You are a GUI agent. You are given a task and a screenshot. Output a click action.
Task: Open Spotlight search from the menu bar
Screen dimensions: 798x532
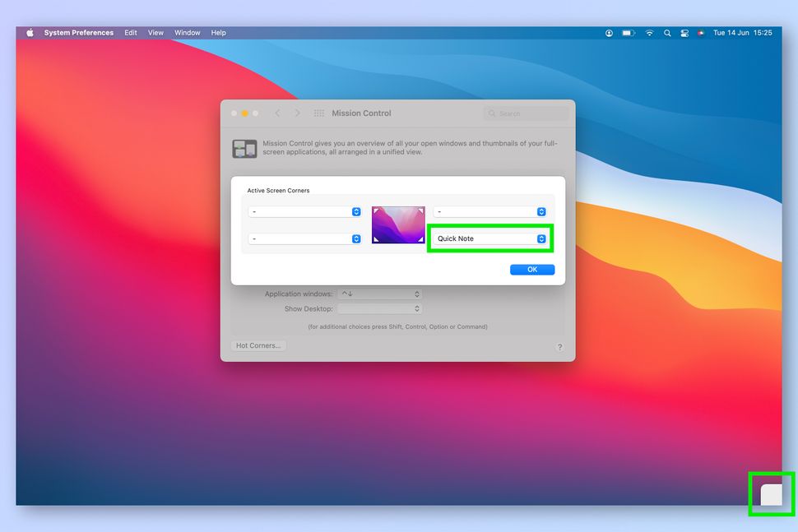667,33
